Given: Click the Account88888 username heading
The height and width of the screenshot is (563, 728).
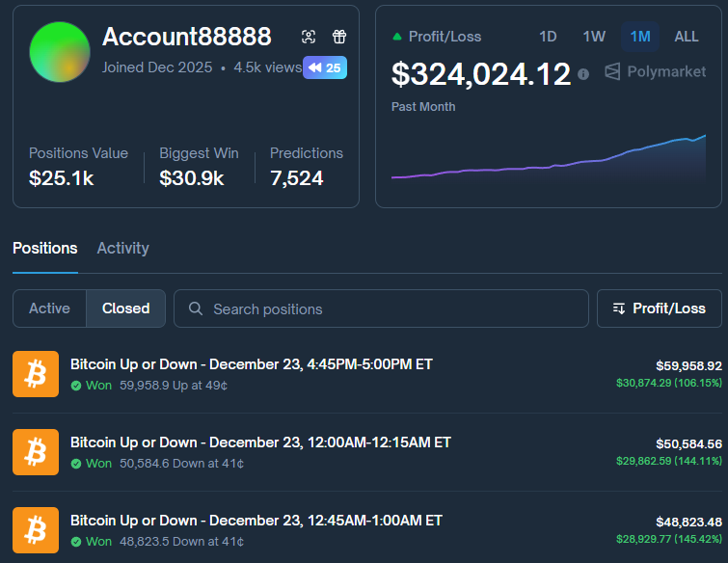Looking at the screenshot, I should tap(187, 37).
